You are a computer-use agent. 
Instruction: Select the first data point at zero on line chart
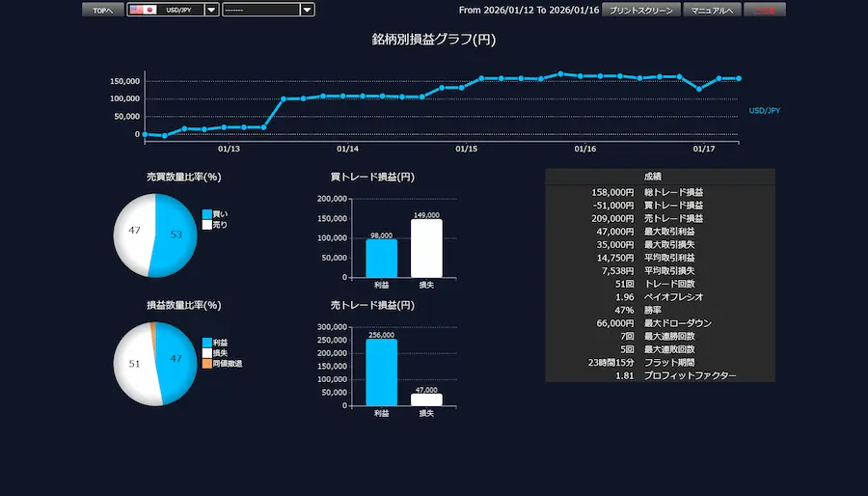click(x=145, y=134)
